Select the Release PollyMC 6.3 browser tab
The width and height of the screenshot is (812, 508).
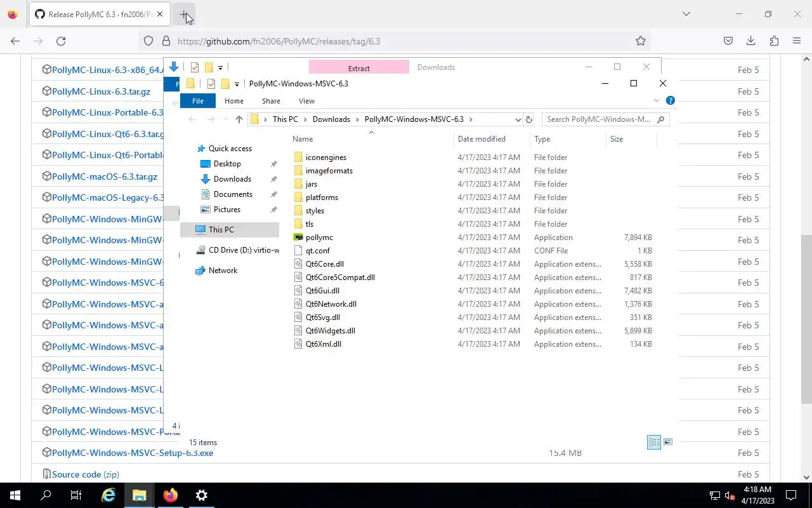click(98, 14)
